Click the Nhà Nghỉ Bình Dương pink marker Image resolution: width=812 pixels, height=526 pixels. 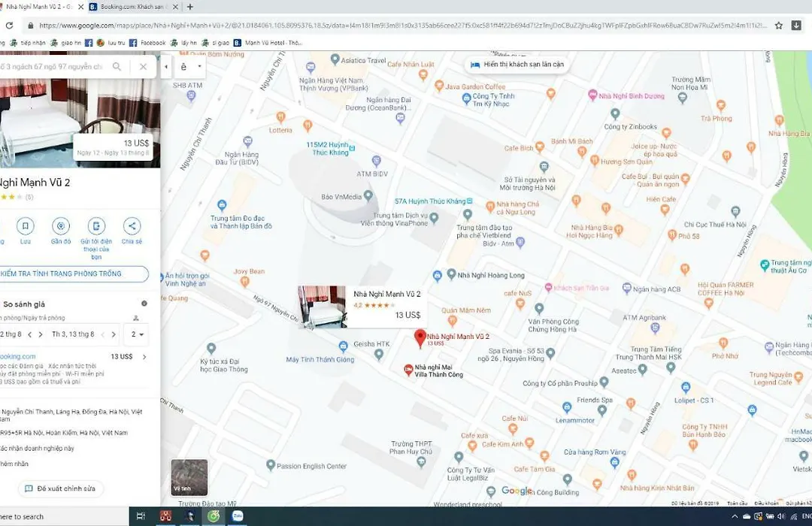592,95
